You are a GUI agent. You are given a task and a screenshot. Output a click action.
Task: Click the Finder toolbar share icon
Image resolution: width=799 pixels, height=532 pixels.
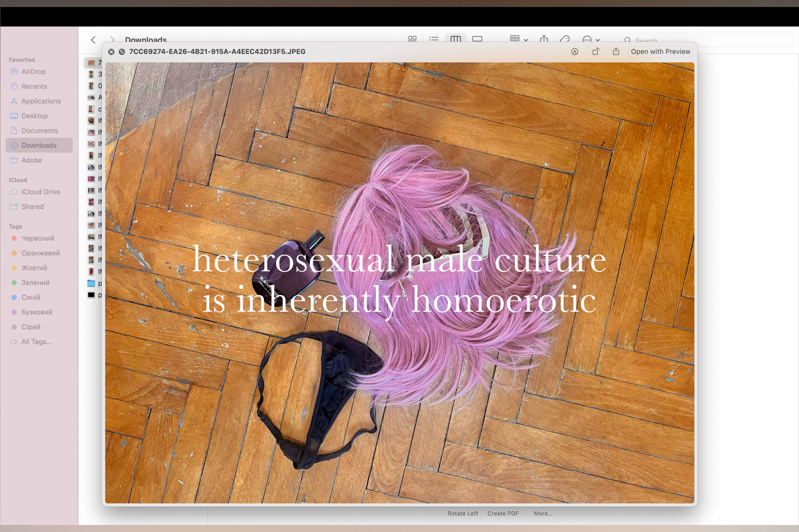pos(544,39)
